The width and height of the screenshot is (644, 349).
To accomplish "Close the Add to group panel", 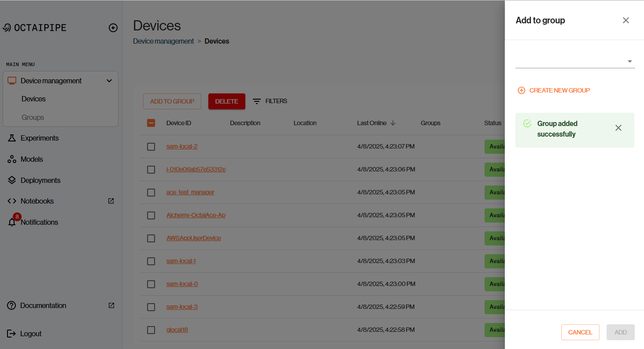I will (x=625, y=20).
